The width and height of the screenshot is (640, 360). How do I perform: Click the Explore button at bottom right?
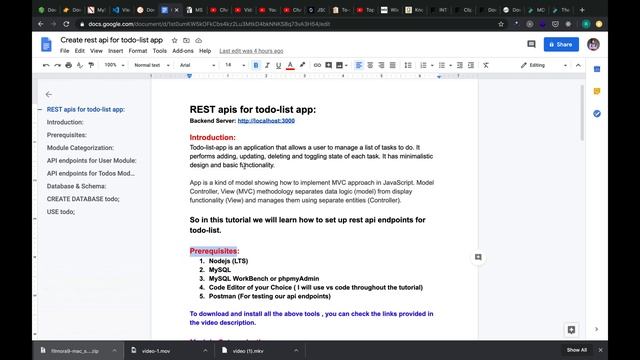[571, 330]
